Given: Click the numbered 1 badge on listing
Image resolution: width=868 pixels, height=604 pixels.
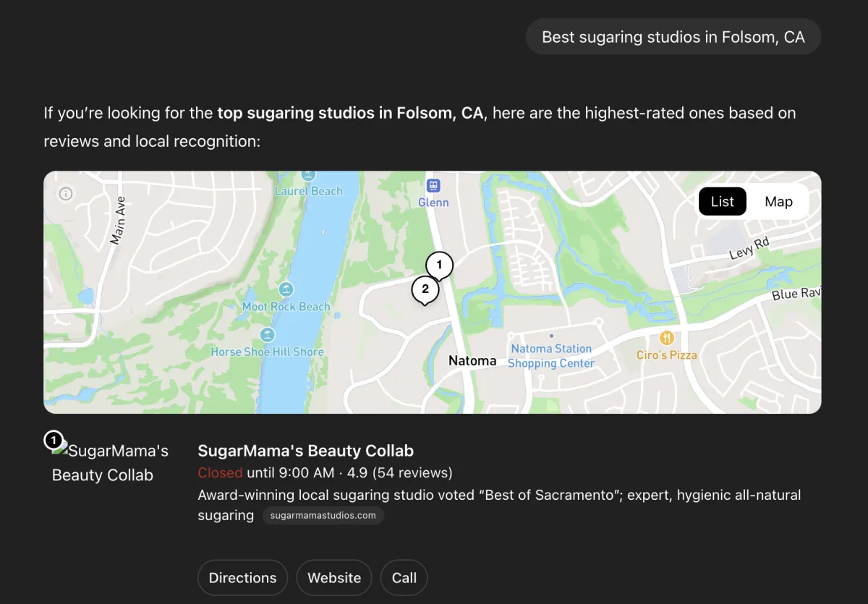Looking at the screenshot, I should 54,440.
